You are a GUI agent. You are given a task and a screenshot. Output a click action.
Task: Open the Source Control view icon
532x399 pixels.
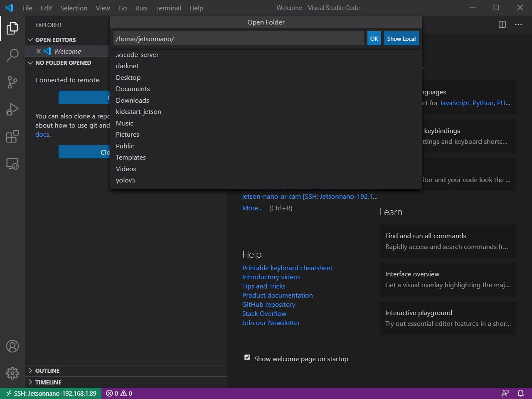click(x=12, y=82)
